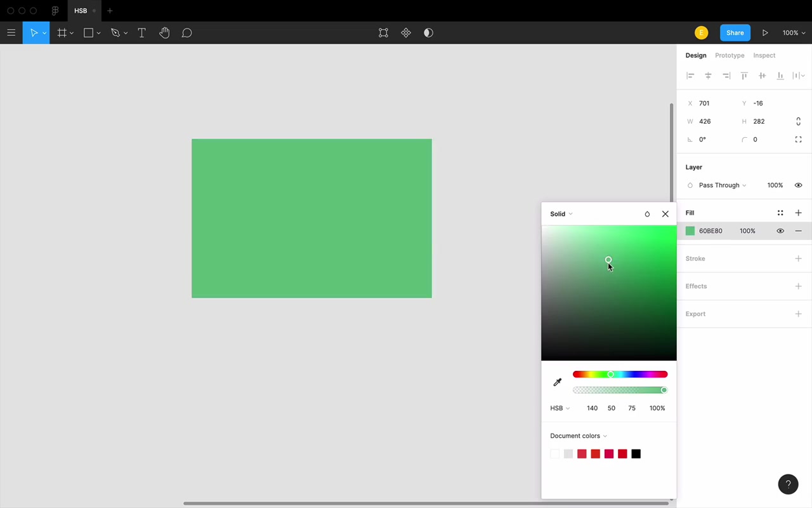Click the Mask (half-circle) icon

tap(429, 33)
